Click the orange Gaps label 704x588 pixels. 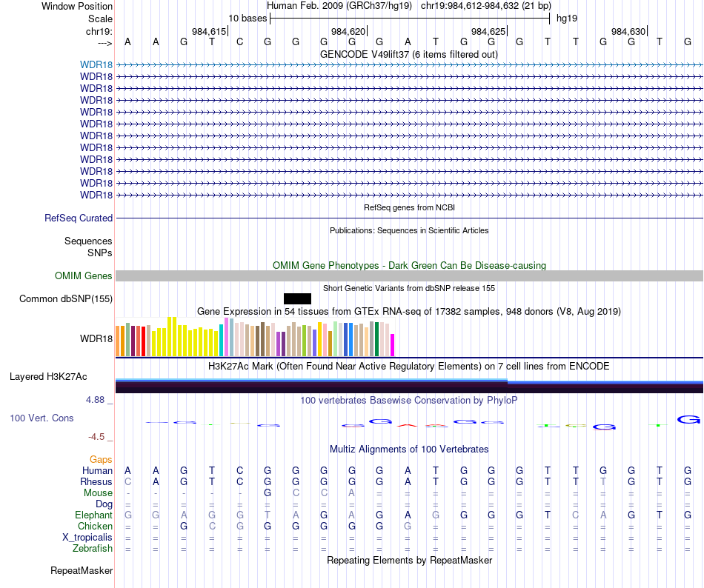tap(101, 459)
